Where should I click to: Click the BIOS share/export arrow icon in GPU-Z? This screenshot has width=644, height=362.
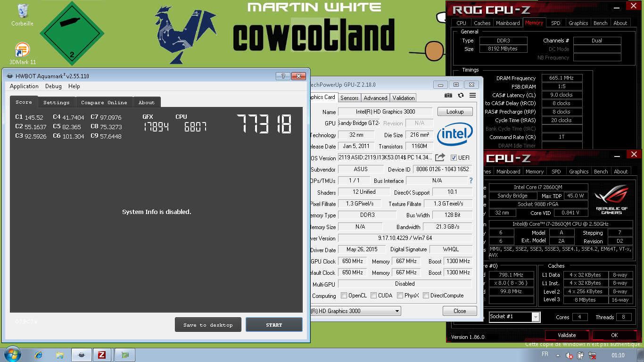coord(440,157)
